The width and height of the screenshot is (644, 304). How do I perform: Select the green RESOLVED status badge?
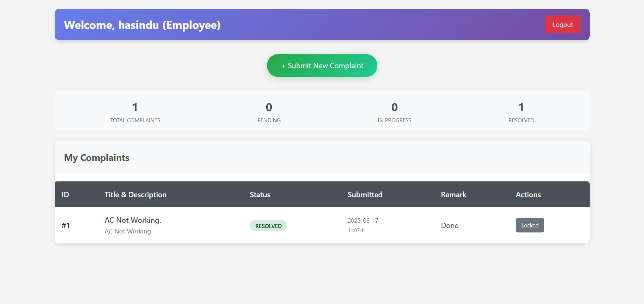coord(268,226)
